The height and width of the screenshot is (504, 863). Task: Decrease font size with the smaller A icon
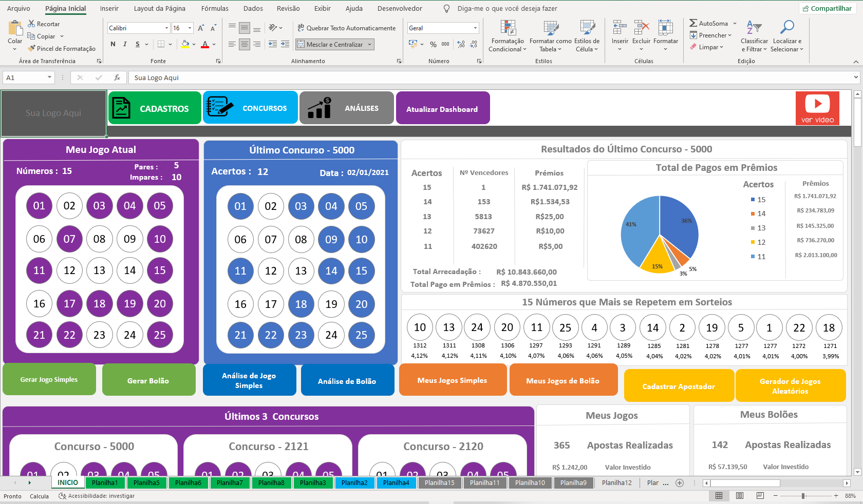213,28
